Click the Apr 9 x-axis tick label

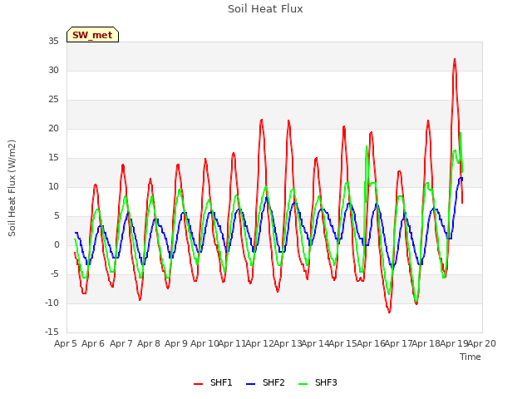(x=176, y=343)
